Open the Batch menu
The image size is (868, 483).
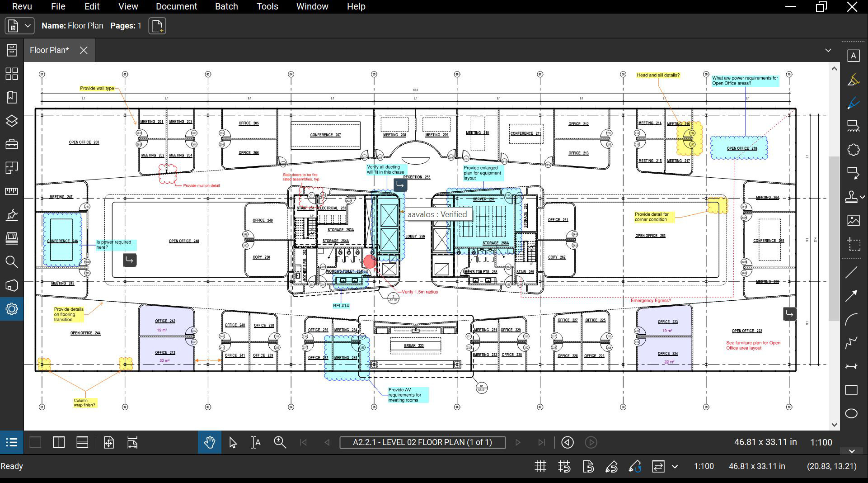(x=226, y=6)
